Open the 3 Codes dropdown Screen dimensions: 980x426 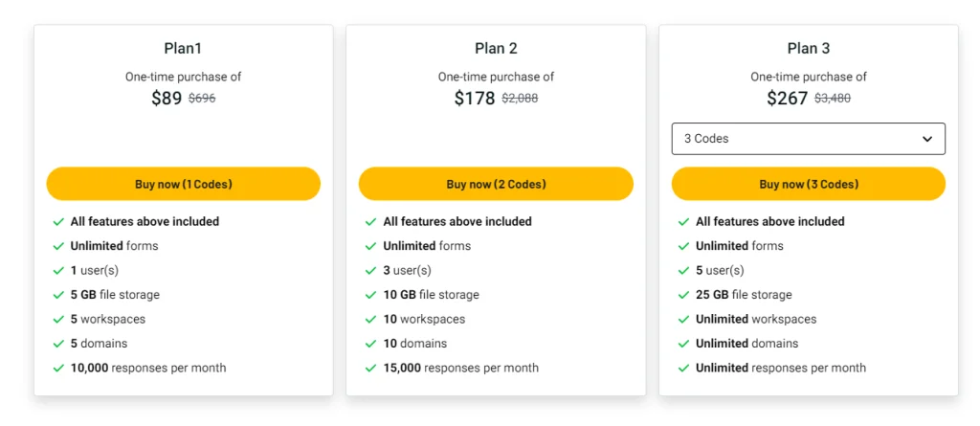coord(808,139)
